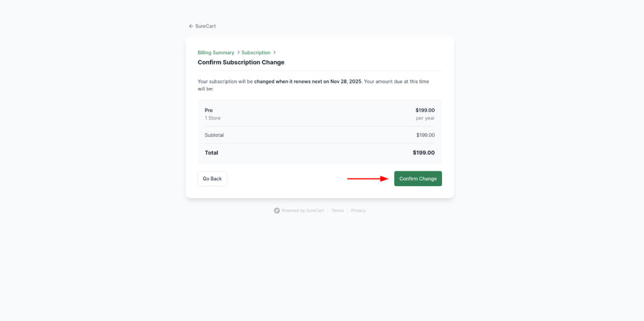The image size is (644, 321).
Task: Click the chevron after Billing Summary
Action: [238, 53]
